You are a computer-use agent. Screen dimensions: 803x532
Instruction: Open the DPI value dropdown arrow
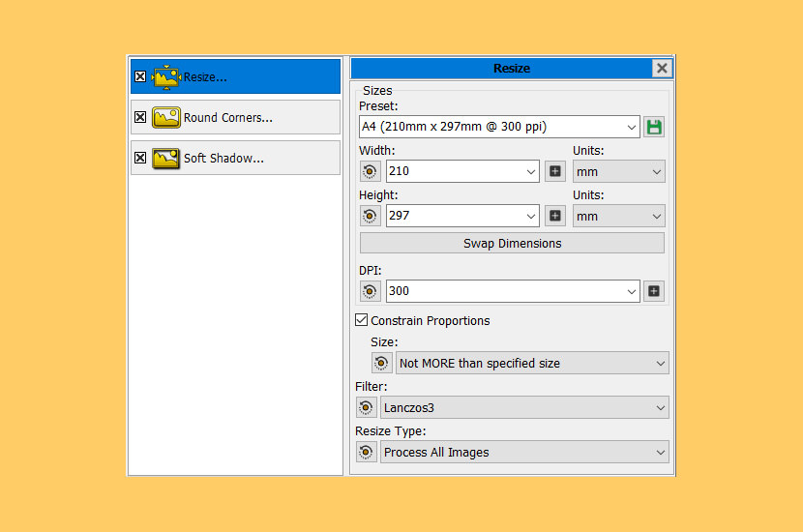coord(632,291)
